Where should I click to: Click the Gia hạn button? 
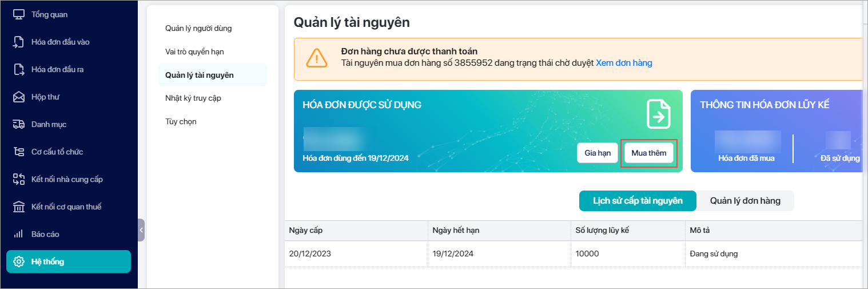tap(598, 153)
